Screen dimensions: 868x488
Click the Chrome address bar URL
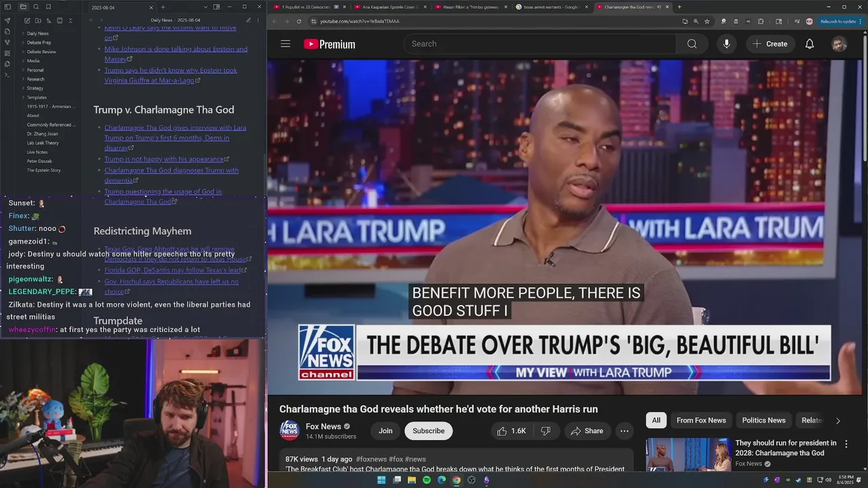click(x=359, y=21)
